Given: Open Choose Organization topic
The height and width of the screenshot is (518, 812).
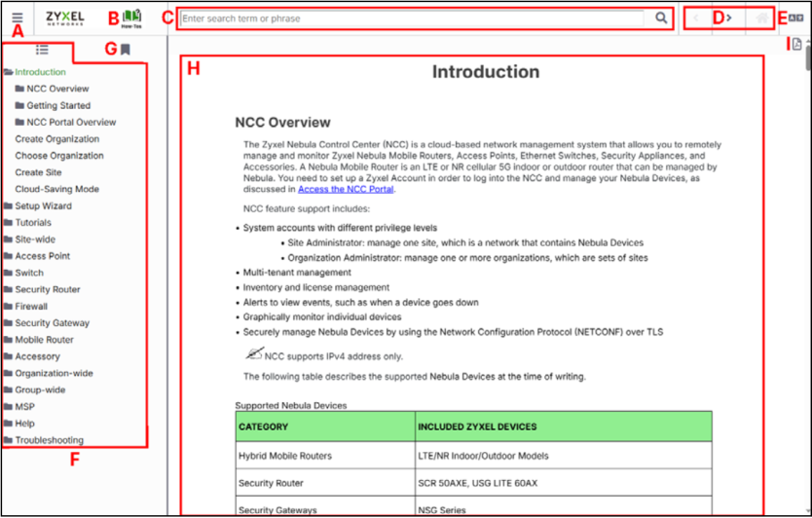Looking at the screenshot, I should 59,156.
